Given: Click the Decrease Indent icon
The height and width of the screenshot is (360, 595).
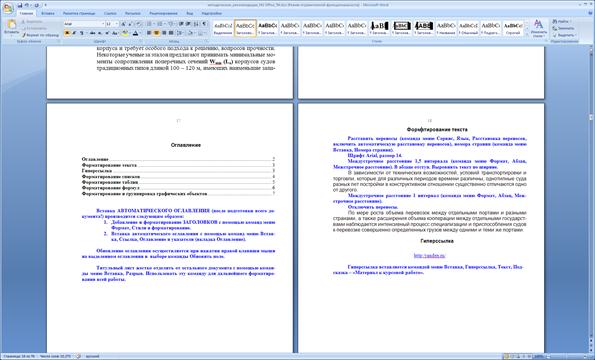Looking at the screenshot, I should [x=181, y=24].
